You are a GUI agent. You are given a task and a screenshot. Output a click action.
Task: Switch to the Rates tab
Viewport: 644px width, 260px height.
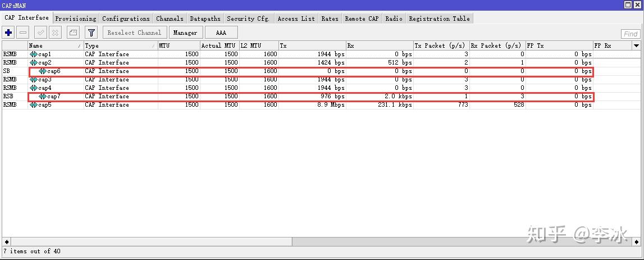(x=330, y=19)
